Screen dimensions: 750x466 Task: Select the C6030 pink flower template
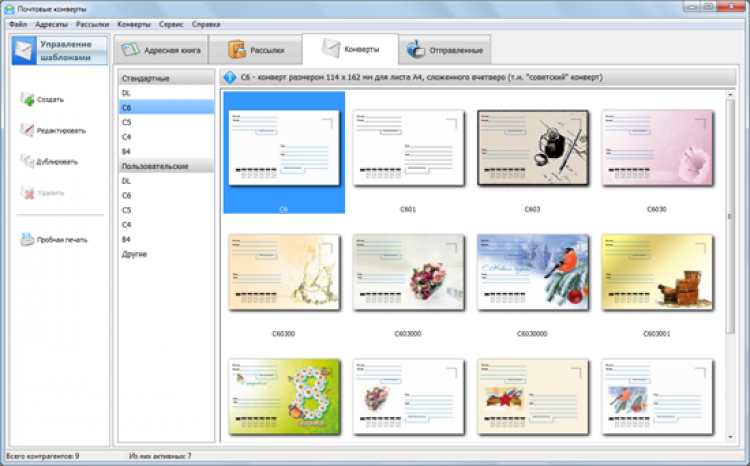(x=657, y=148)
